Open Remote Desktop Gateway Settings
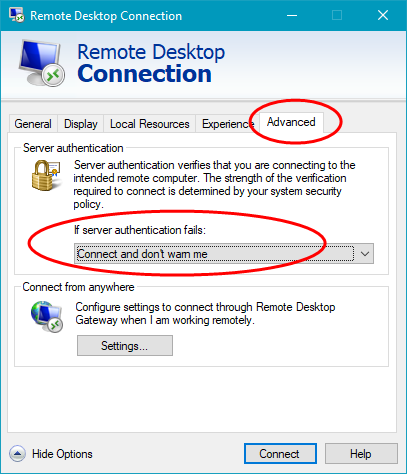This screenshot has height=474, width=407. tap(125, 346)
